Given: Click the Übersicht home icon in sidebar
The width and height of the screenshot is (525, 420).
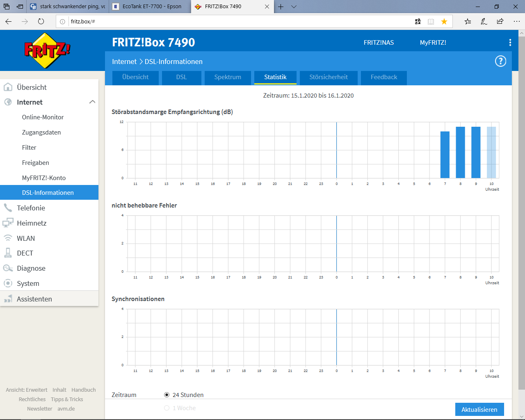Looking at the screenshot, I should [x=8, y=87].
